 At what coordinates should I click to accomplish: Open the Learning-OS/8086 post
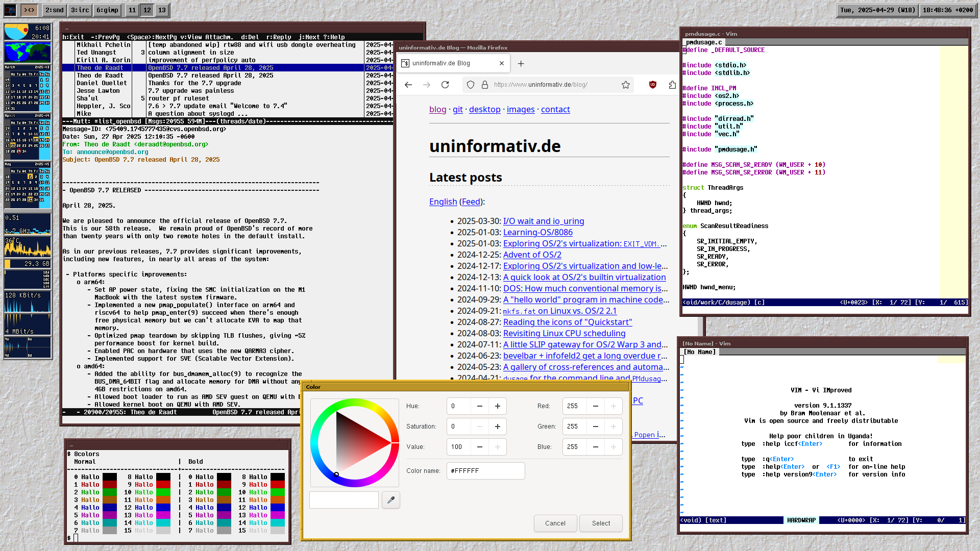(538, 232)
